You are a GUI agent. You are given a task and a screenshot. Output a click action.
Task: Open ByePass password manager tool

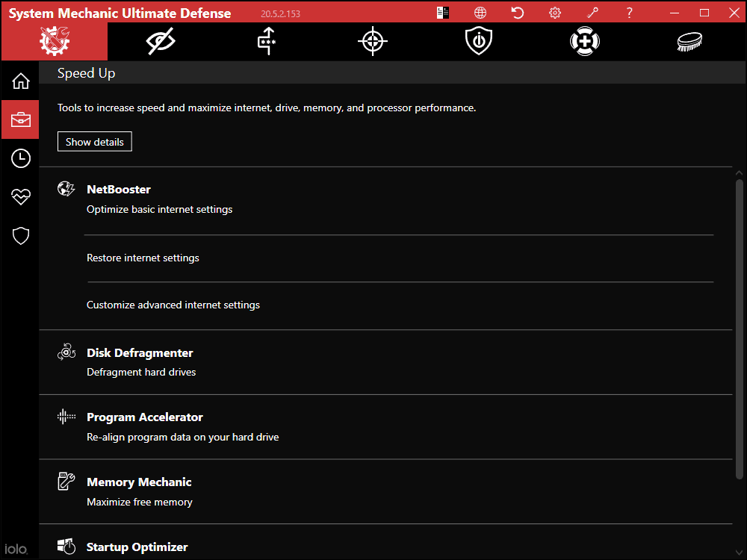coord(266,41)
